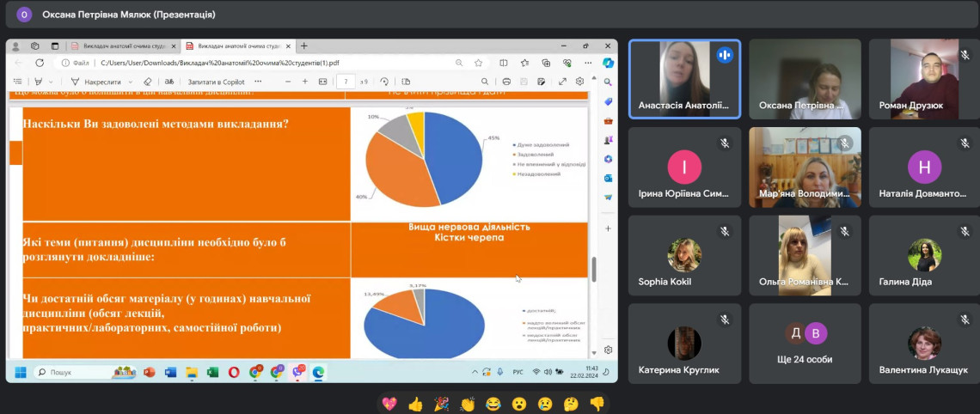
Task: Toggle fit-to-page width in PDF toolbar
Action: [322, 82]
